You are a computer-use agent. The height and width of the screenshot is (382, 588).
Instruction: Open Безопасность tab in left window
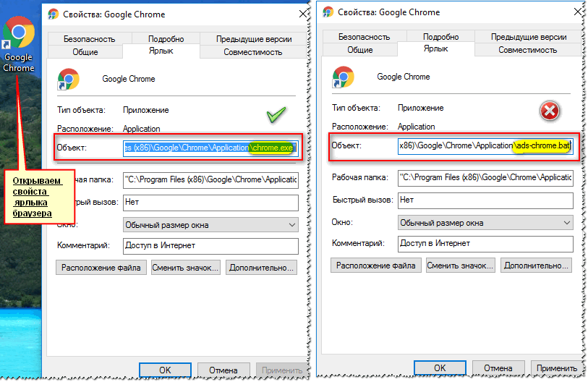[x=90, y=39]
